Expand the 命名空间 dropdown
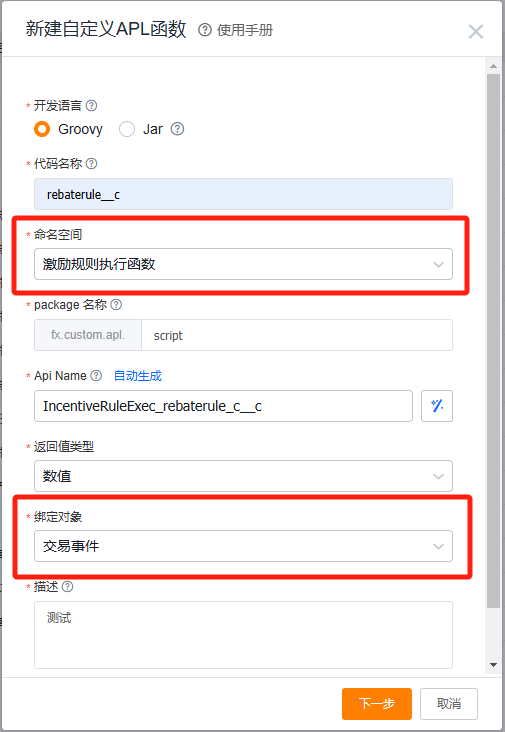The image size is (505, 732). pyautogui.click(x=243, y=264)
